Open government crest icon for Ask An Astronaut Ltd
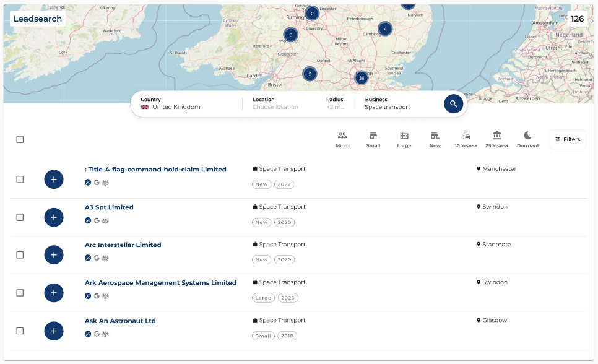598x364 pixels. point(106,334)
